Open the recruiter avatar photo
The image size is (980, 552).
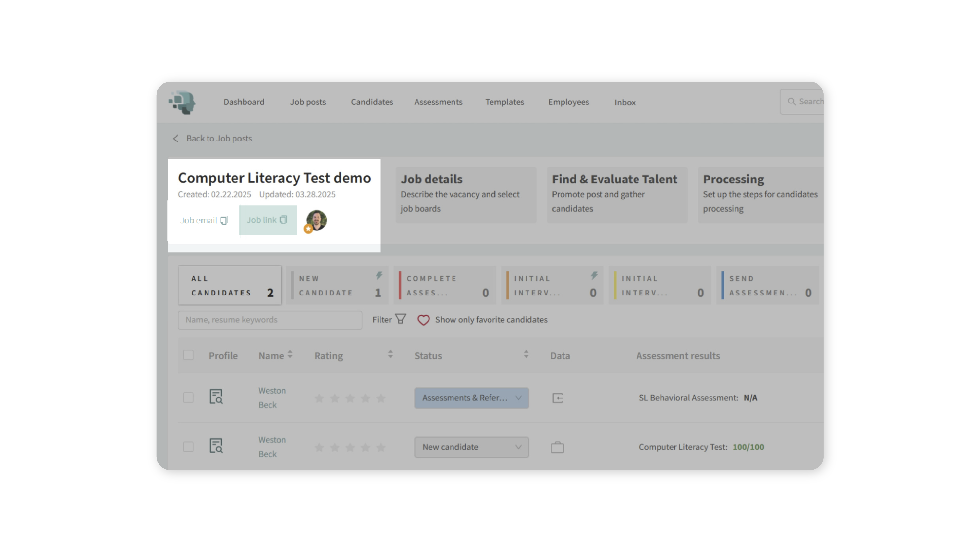(317, 220)
